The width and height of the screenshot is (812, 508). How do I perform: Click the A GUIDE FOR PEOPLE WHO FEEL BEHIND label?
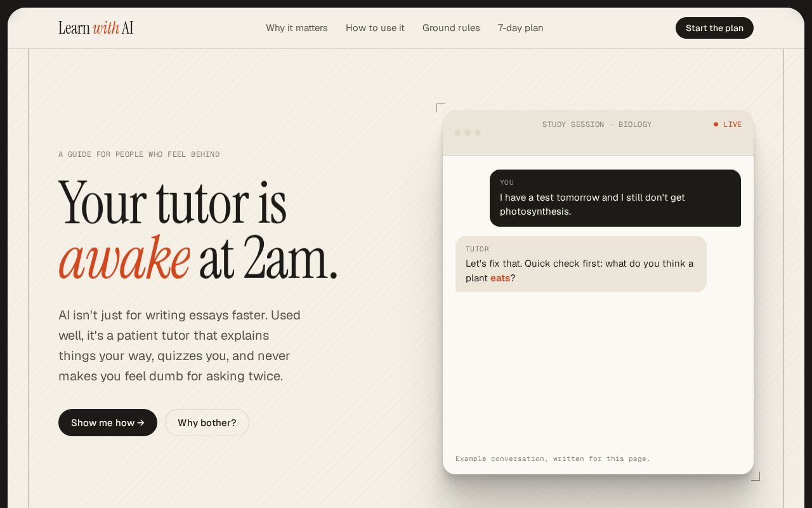pyautogui.click(x=139, y=154)
